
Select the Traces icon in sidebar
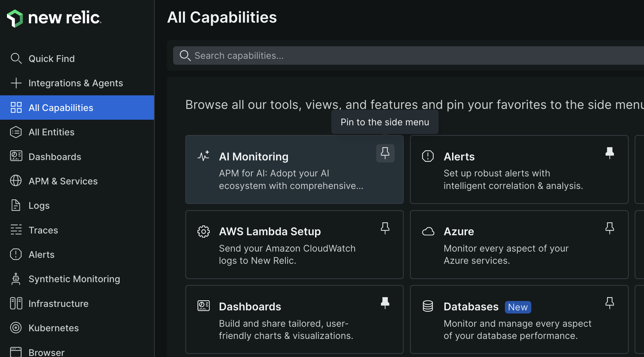click(16, 230)
